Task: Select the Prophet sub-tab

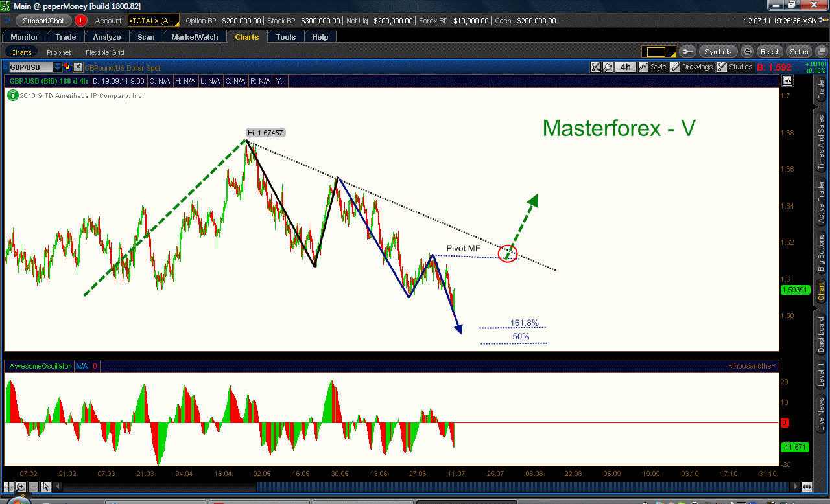Action: [x=58, y=52]
